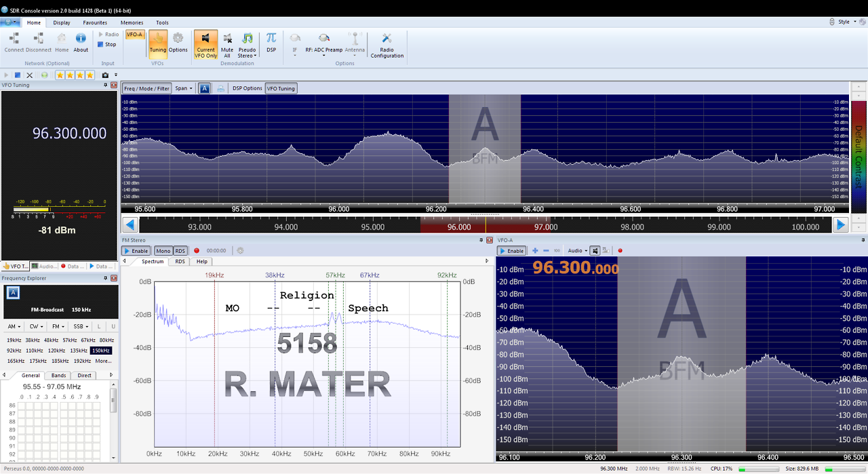
Task: Open the Style menu
Action: (846, 22)
